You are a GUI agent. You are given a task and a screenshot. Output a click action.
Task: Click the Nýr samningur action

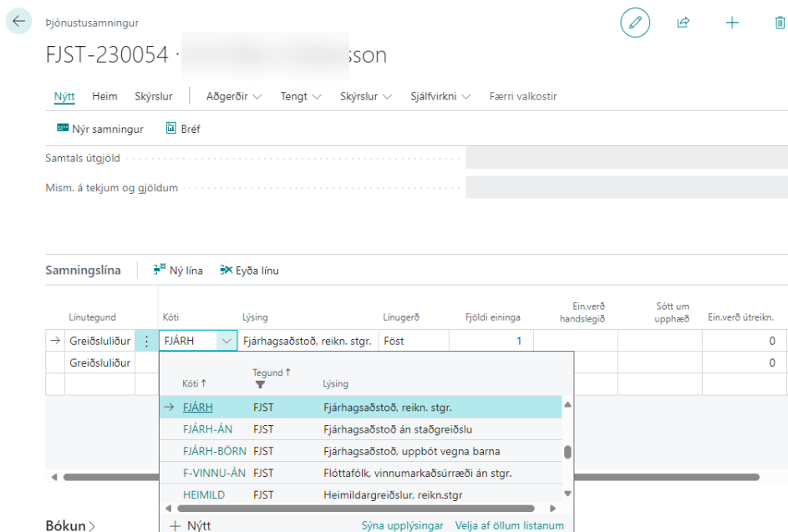click(x=100, y=129)
